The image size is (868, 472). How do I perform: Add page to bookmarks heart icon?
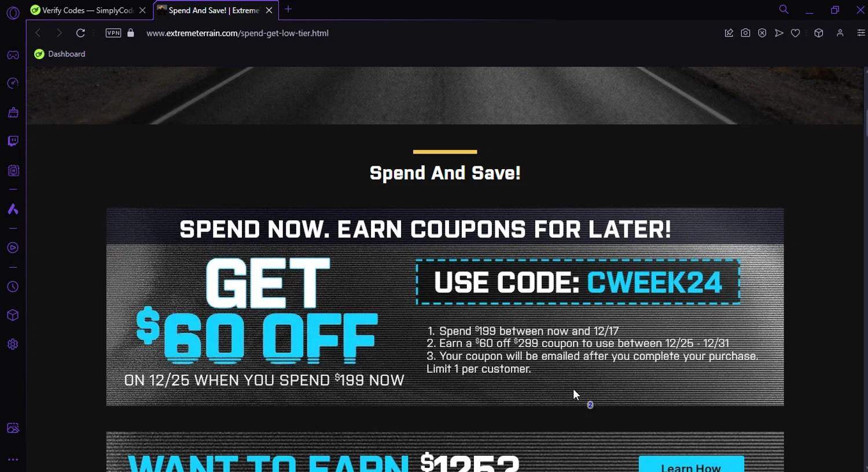pos(796,33)
